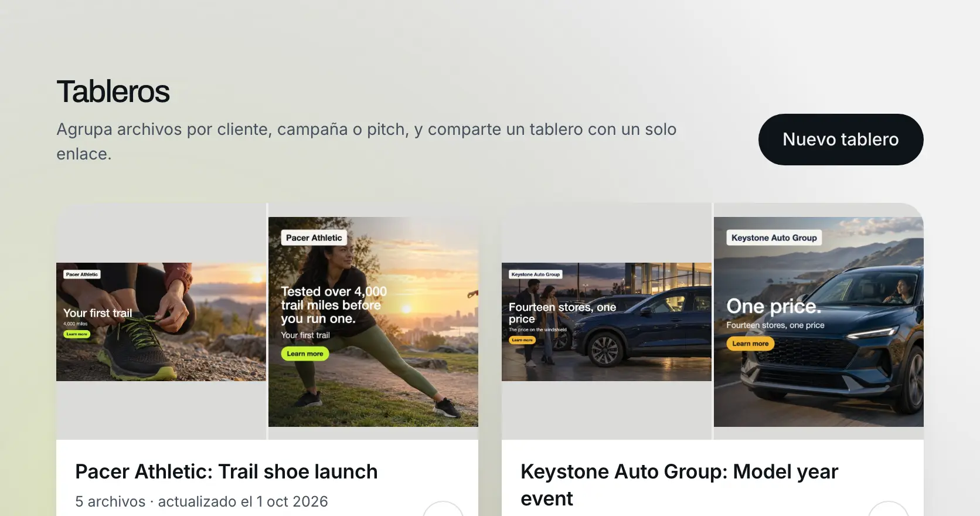Viewport: 980px width, 516px height.
Task: Click the 'Agrupa archivos por cliente' description text
Action: click(x=366, y=141)
